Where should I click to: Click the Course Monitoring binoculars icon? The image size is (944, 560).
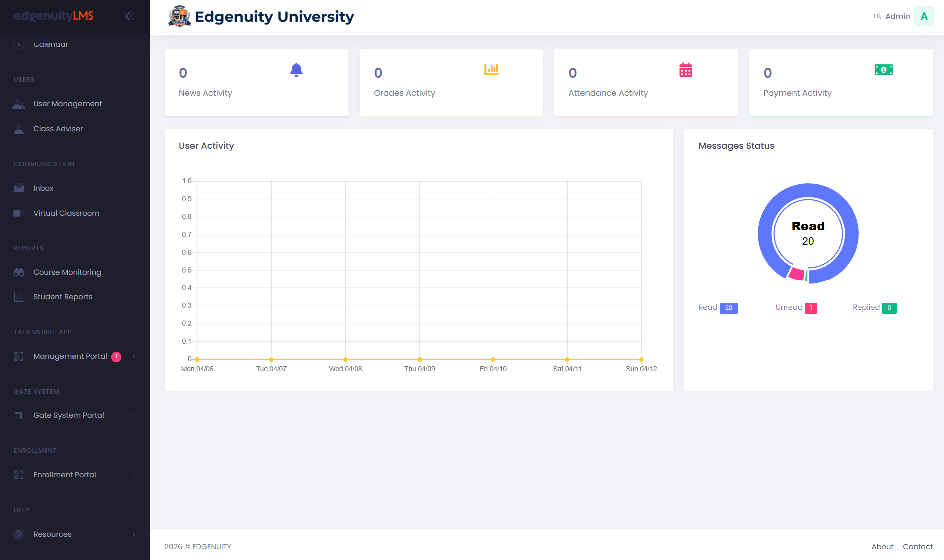coord(18,272)
